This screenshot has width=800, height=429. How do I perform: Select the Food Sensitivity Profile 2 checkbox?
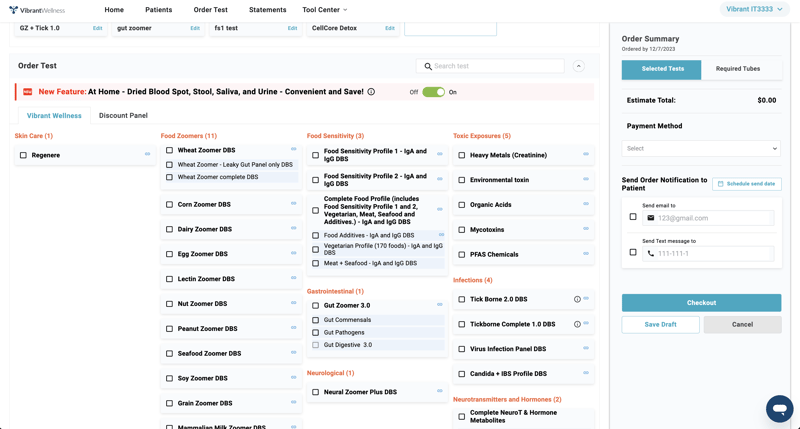coord(316,180)
